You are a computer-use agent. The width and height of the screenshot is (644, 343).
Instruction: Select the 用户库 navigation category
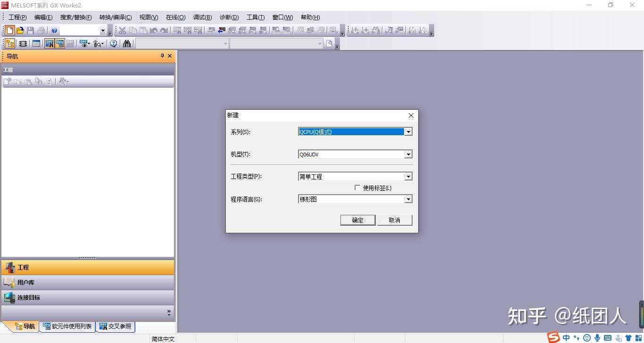tap(88, 282)
